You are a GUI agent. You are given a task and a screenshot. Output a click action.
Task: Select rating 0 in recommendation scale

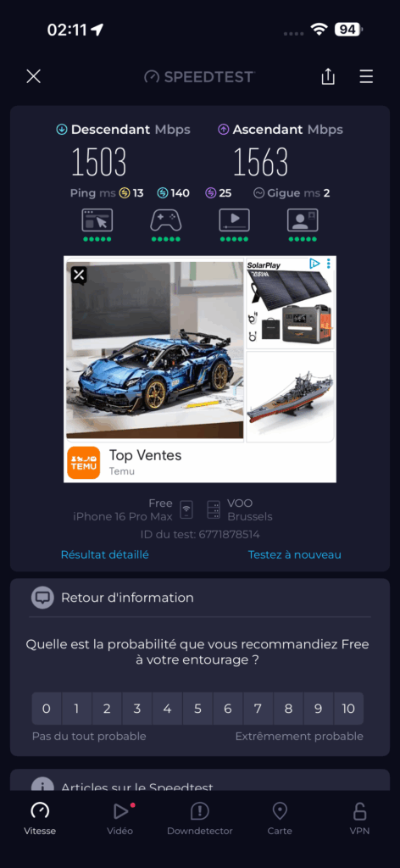(47, 709)
